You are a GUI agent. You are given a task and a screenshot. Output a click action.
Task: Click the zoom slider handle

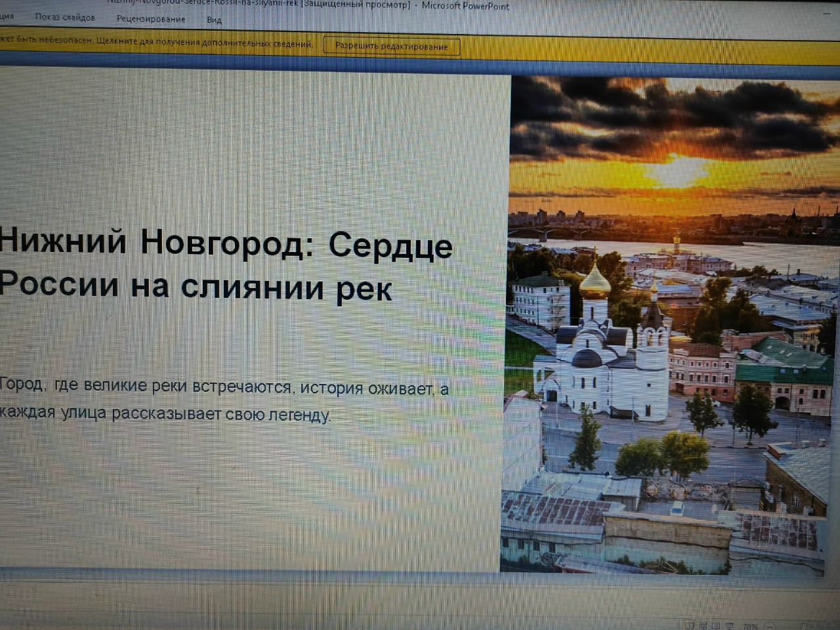coord(804,627)
